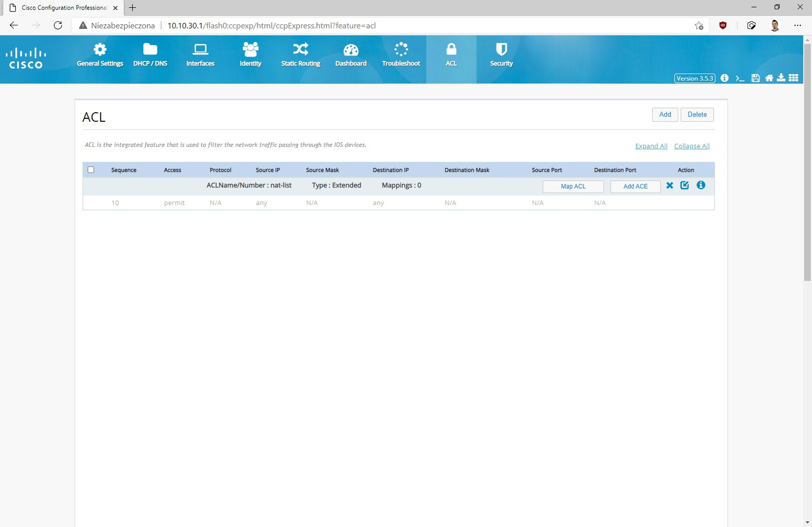Viewport: 812px width, 527px height.
Task: Expand All ACL entries
Action: point(651,146)
